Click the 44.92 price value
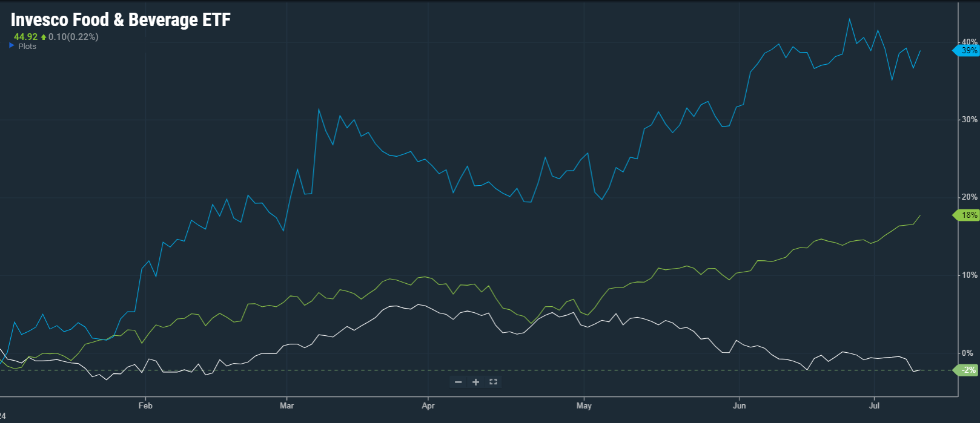The height and width of the screenshot is (423, 980). [25, 37]
